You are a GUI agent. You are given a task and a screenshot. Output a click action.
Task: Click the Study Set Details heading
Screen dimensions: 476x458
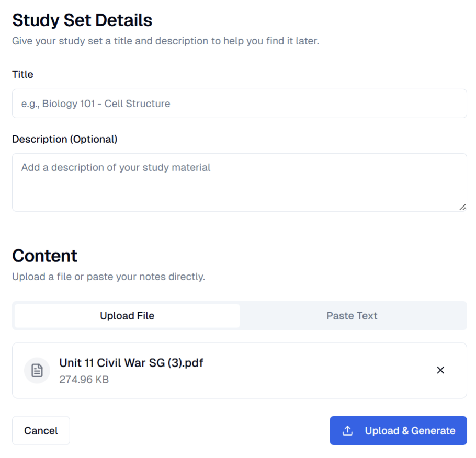pos(82,20)
